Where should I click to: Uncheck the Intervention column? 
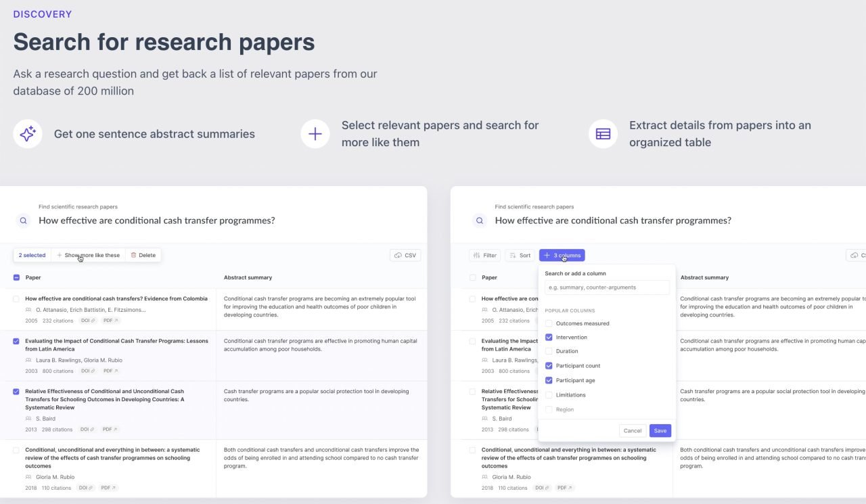pos(549,337)
